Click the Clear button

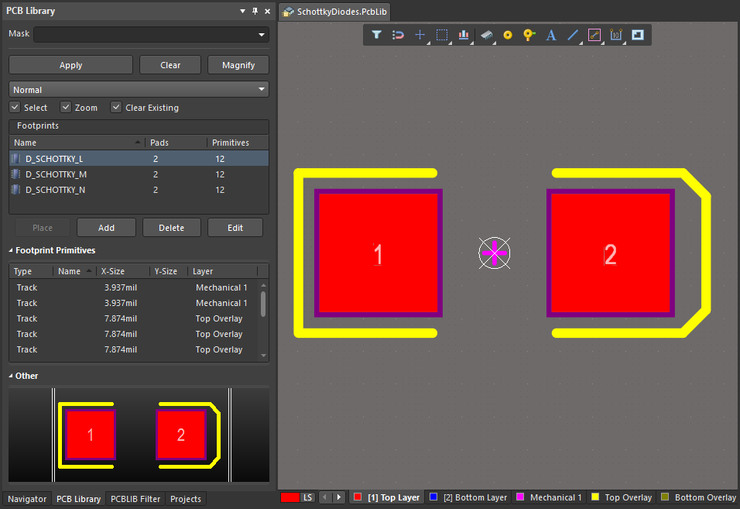coord(170,65)
